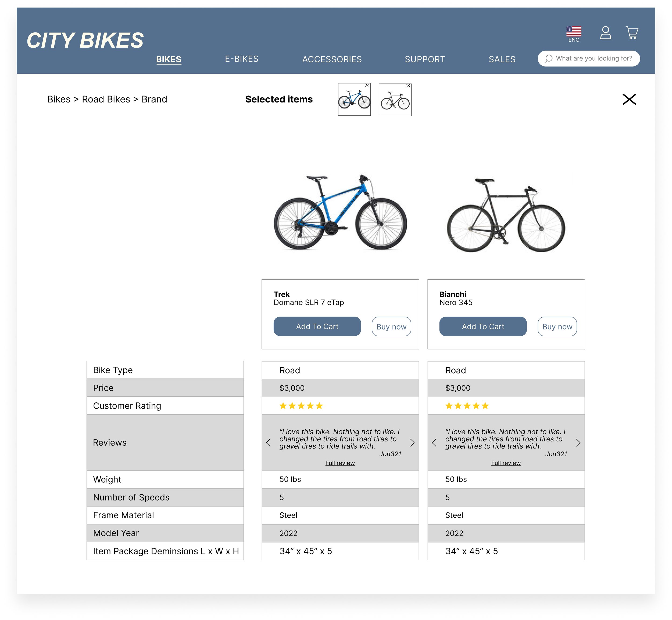Open the ACCESSORIES menu
This screenshot has width=672, height=620.
(x=332, y=59)
